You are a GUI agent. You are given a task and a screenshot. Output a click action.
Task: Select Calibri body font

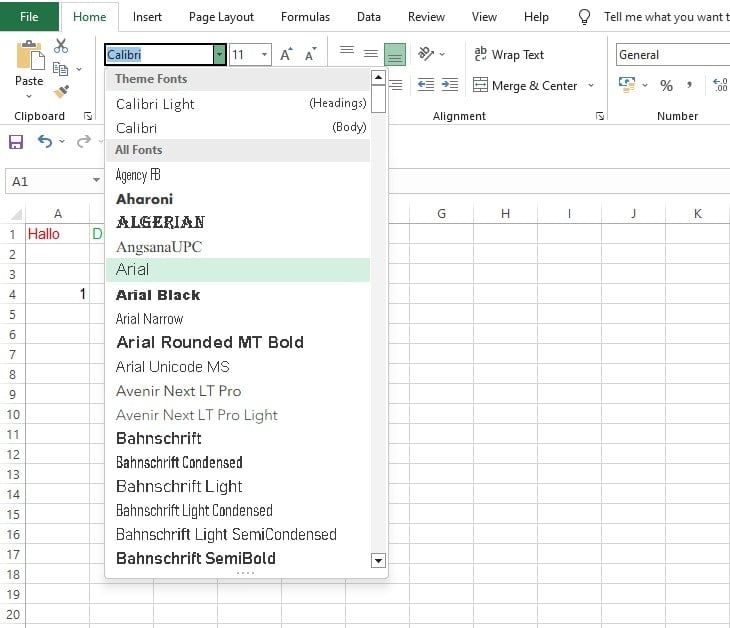pos(238,128)
